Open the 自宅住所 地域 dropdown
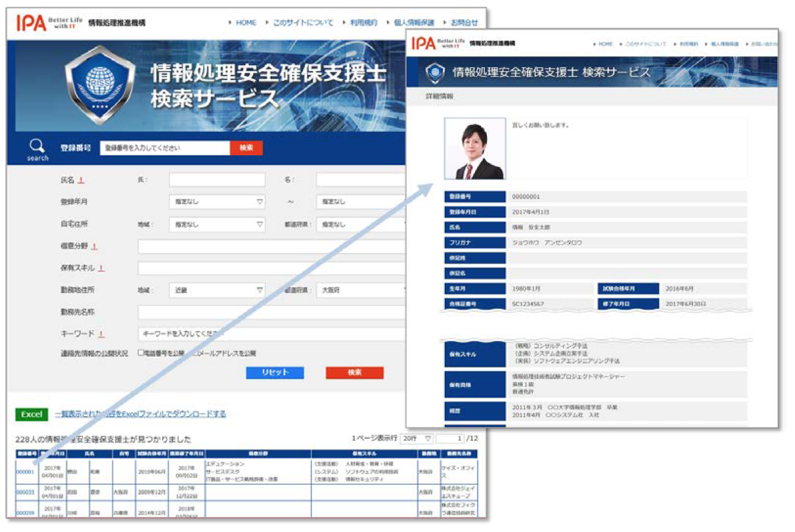 click(x=217, y=225)
